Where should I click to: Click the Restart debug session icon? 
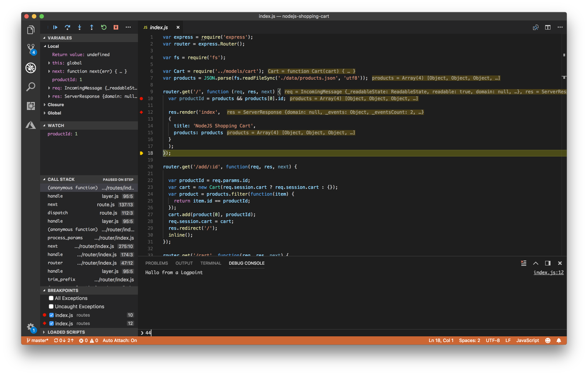(x=103, y=27)
